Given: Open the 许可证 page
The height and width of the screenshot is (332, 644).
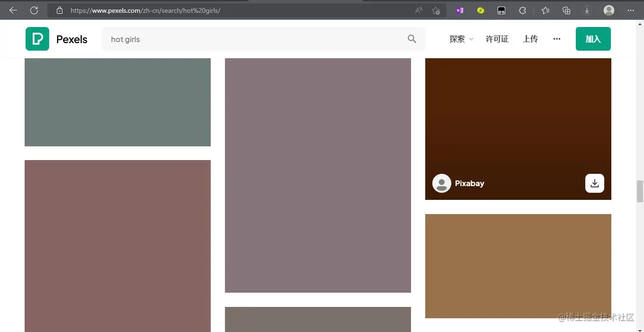Looking at the screenshot, I should (497, 39).
